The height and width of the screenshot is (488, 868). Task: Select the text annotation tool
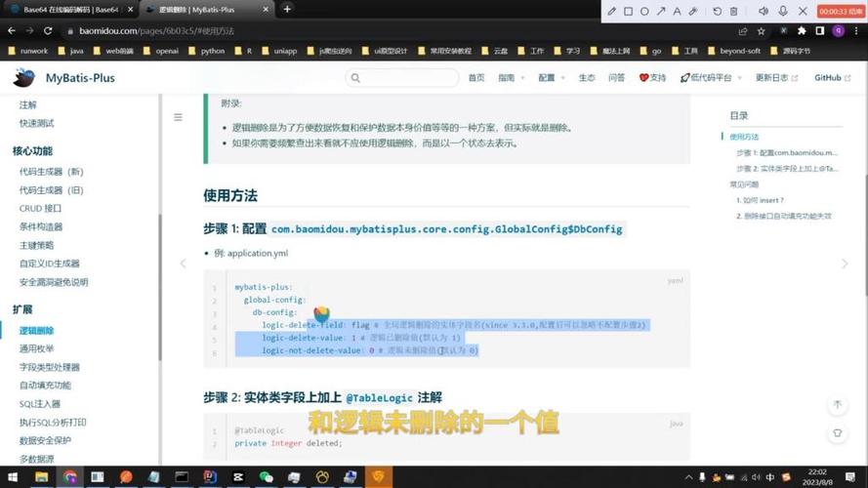[677, 11]
